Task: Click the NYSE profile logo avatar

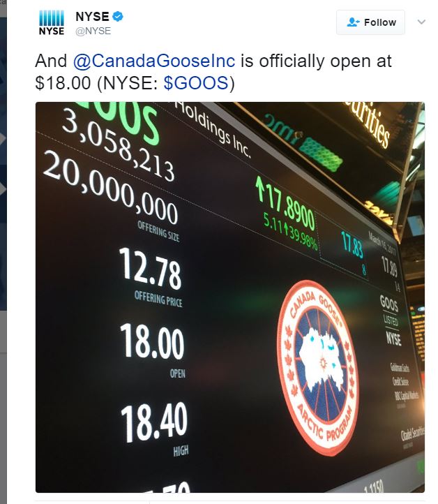Action: tap(52, 22)
